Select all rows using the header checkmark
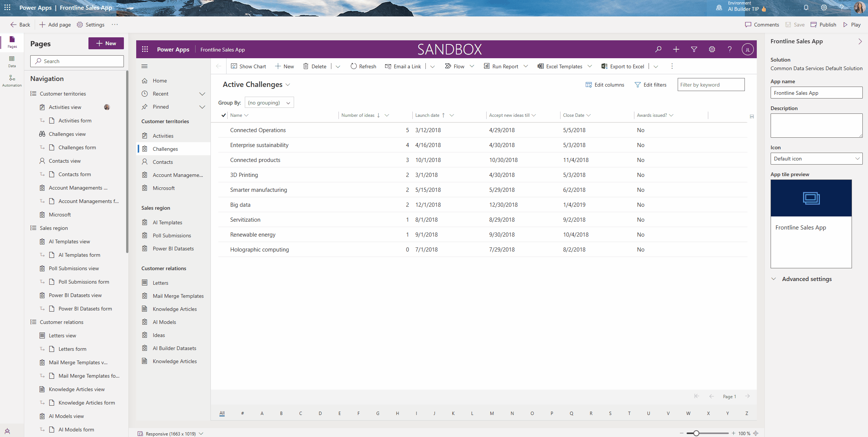868x437 pixels. click(x=223, y=115)
